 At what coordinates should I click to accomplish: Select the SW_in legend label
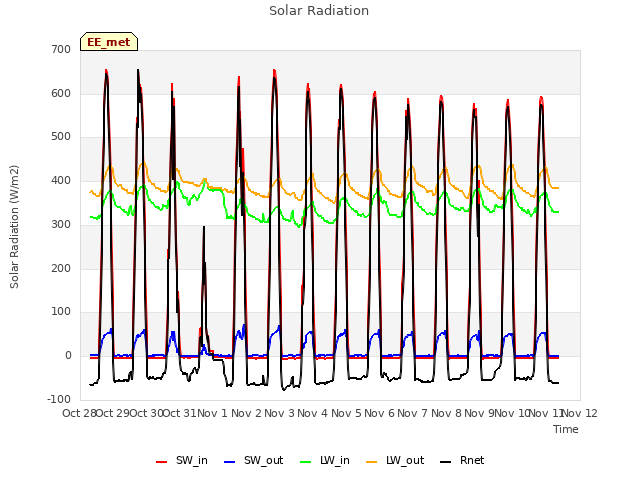point(192,460)
